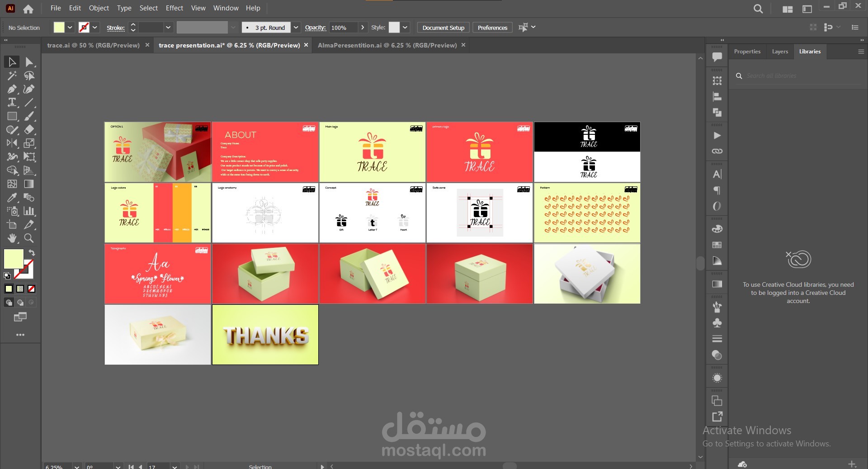Click the search magnifier in title bar

(758, 9)
